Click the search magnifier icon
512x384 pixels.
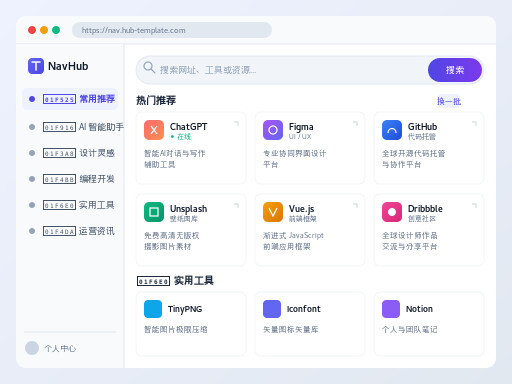(x=149, y=68)
